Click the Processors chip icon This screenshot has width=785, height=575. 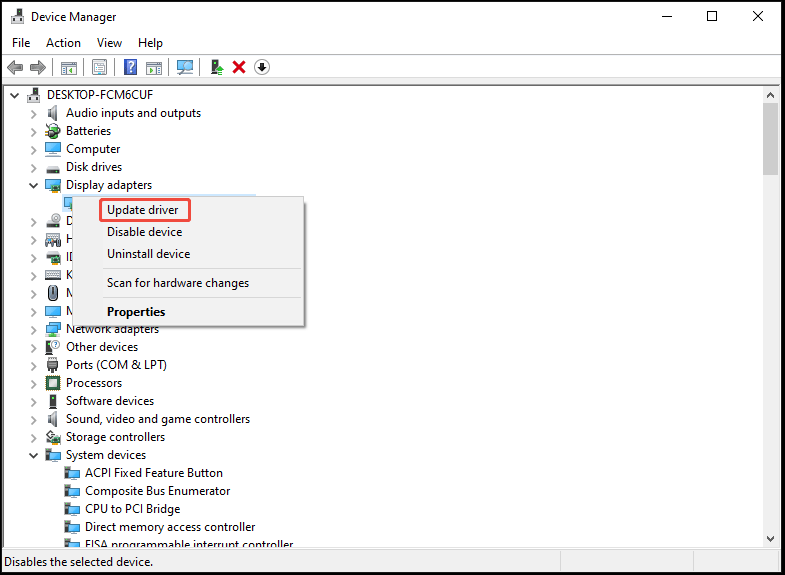[x=53, y=383]
